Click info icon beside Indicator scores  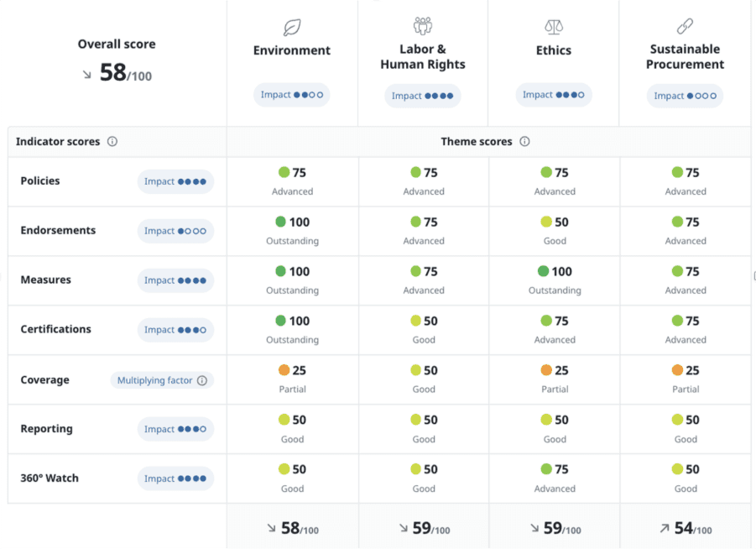[112, 142]
